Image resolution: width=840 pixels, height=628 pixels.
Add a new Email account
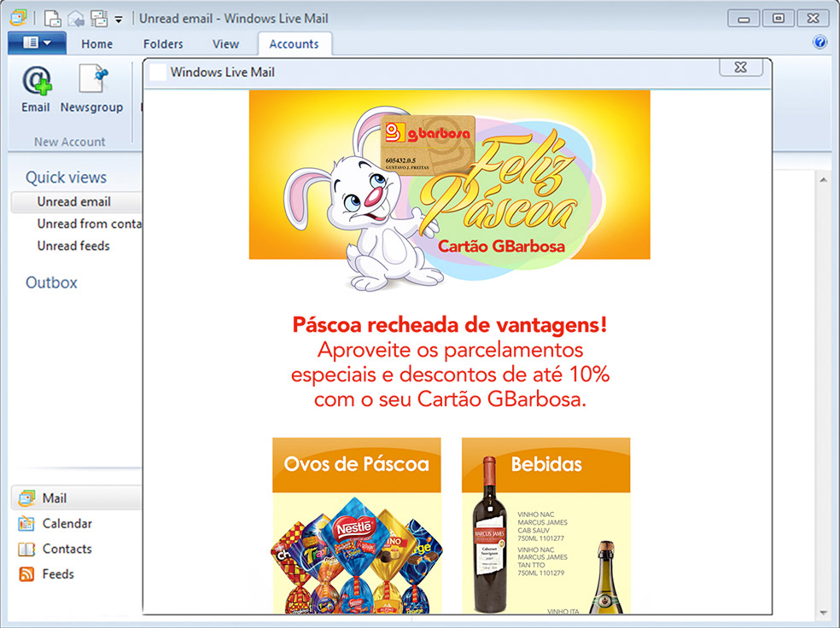click(36, 90)
